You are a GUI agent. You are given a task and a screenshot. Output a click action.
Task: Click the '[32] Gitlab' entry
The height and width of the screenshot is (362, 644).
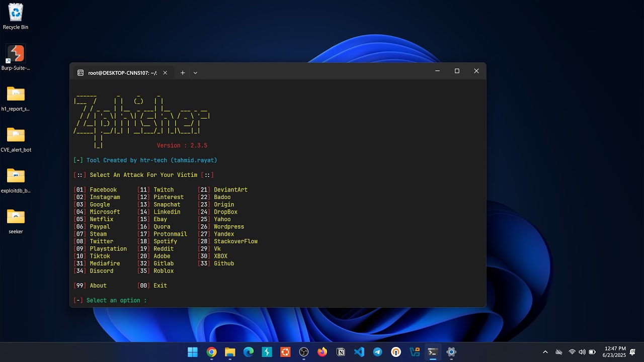[x=155, y=263]
